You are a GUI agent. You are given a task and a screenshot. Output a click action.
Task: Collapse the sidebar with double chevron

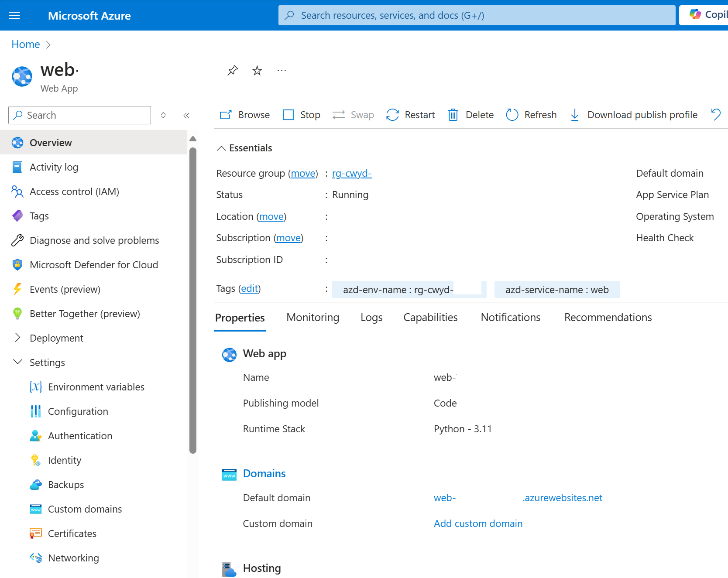click(186, 115)
